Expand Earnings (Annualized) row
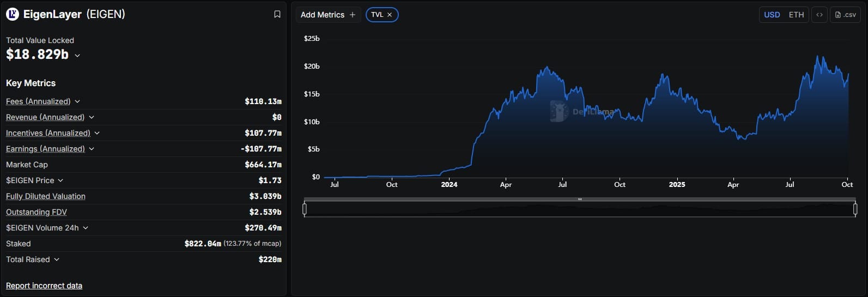The height and width of the screenshot is (297, 868). [92, 149]
